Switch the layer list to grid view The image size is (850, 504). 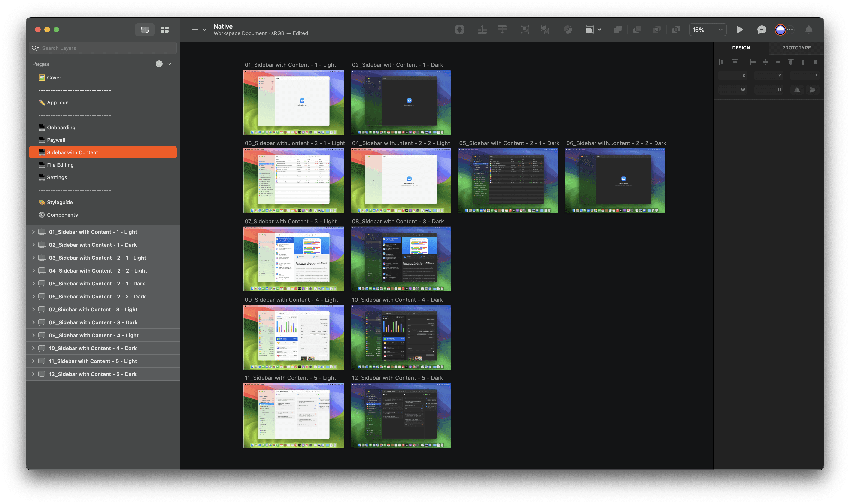(x=164, y=30)
